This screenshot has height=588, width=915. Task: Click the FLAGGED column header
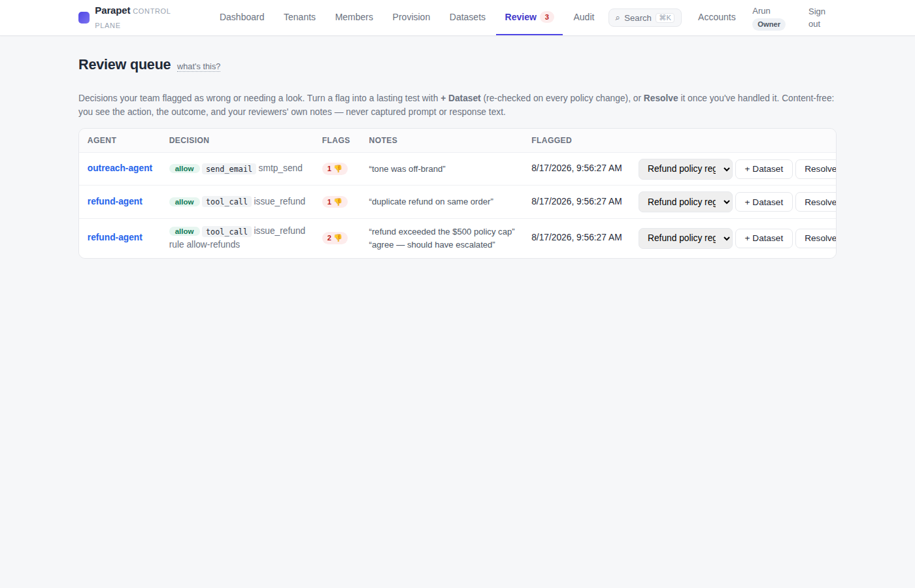[x=552, y=140]
